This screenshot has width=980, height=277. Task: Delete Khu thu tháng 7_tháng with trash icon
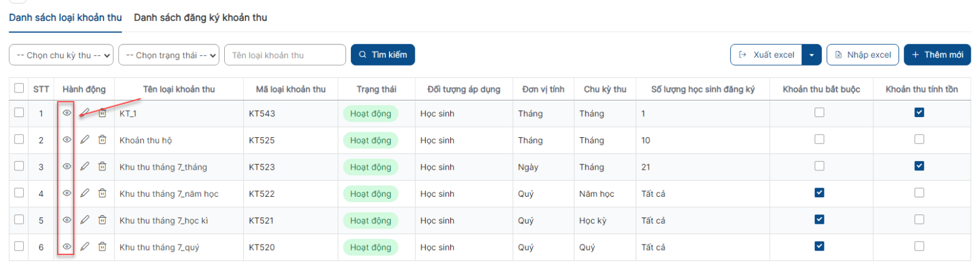click(102, 166)
